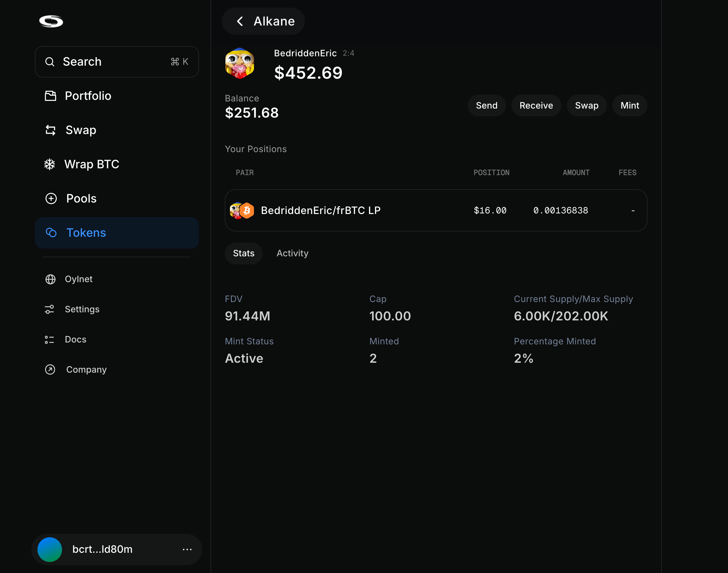This screenshot has height=573, width=728.
Task: Click the Mint button
Action: pos(630,105)
